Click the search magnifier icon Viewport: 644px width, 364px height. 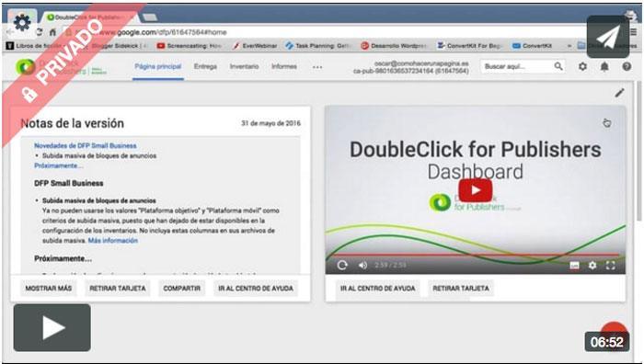[558, 66]
